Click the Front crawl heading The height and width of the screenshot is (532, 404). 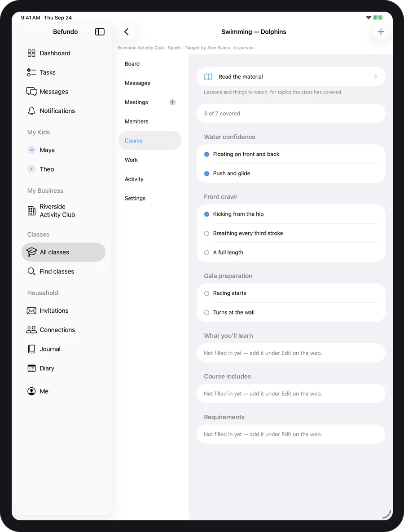coord(220,197)
